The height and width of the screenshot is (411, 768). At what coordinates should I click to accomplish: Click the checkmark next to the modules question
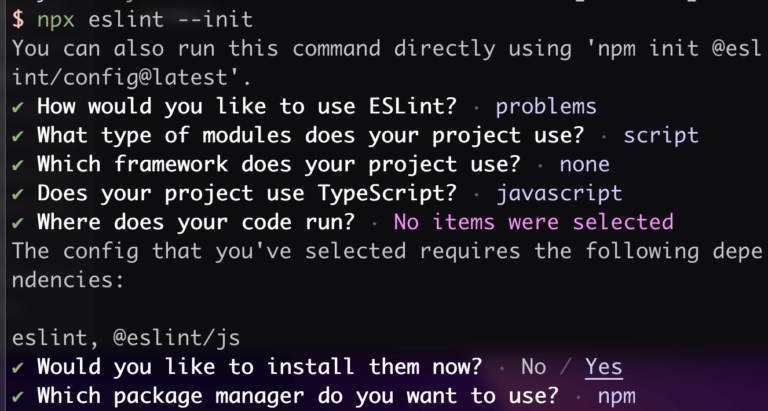click(17, 135)
